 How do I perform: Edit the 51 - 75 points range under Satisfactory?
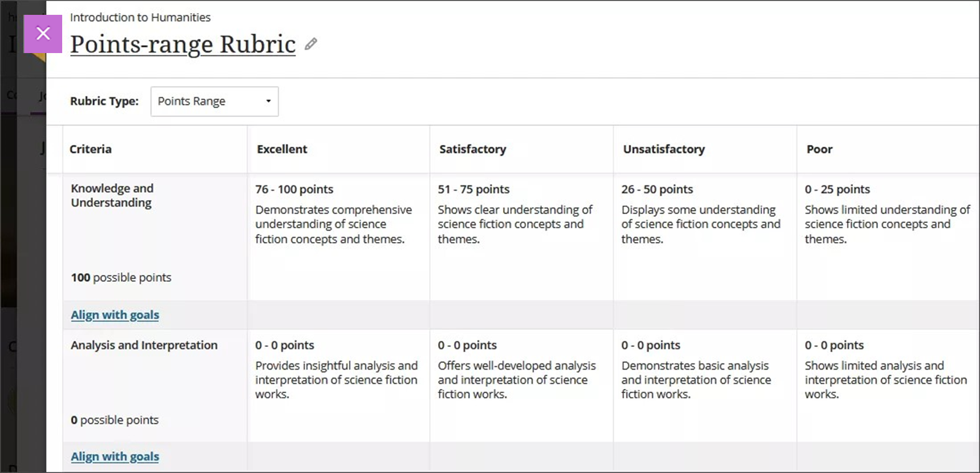475,189
